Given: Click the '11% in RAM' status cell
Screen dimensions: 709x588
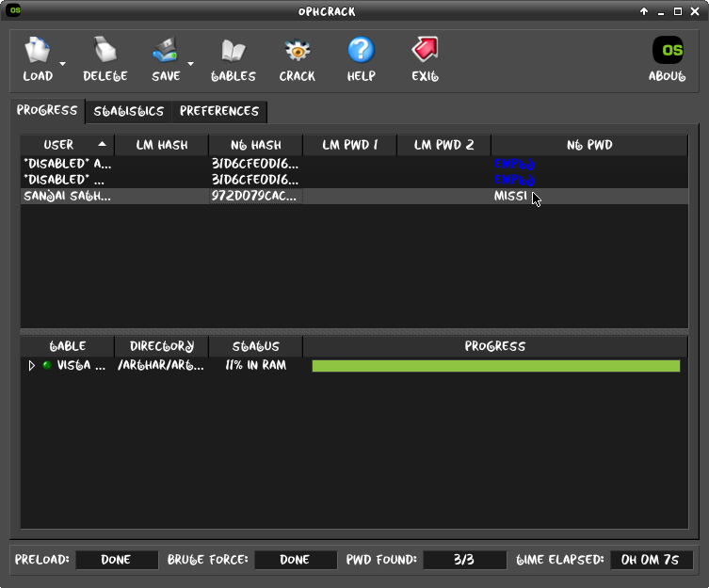Looking at the screenshot, I should pyautogui.click(x=255, y=365).
